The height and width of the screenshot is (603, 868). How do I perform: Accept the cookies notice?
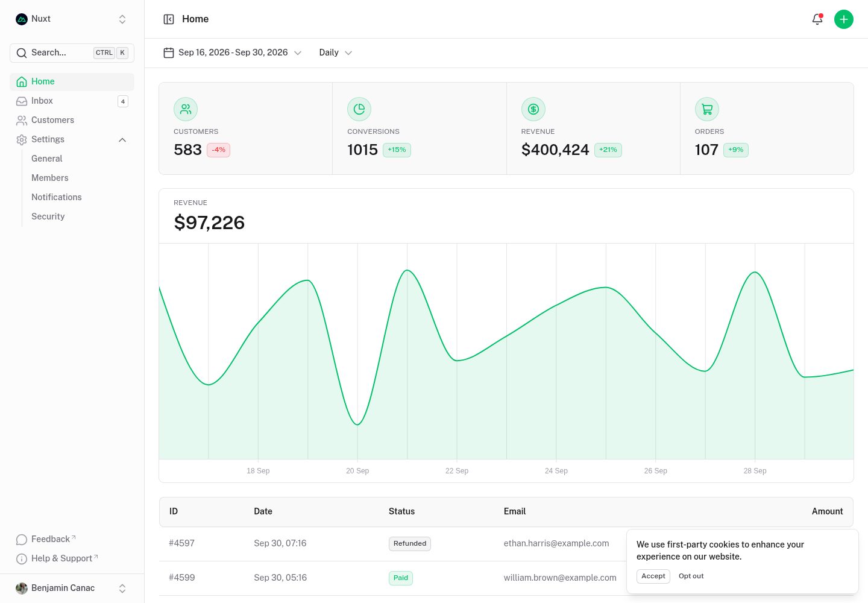653,576
